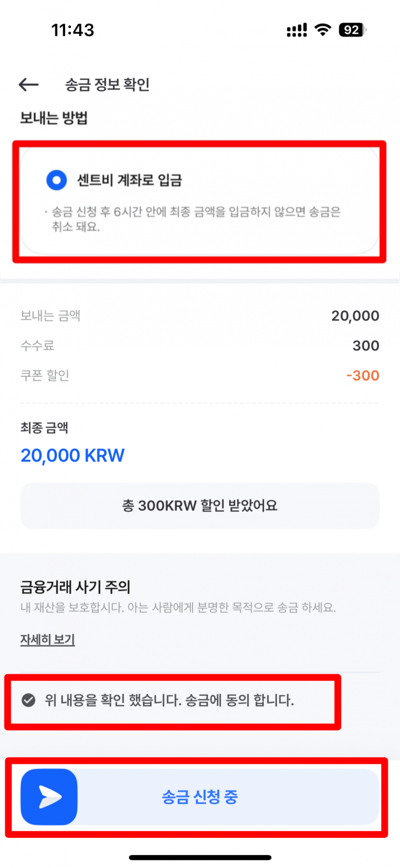Uncheck the agreement checkmark circle
Image resolution: width=400 pixels, height=868 pixels.
point(28,700)
